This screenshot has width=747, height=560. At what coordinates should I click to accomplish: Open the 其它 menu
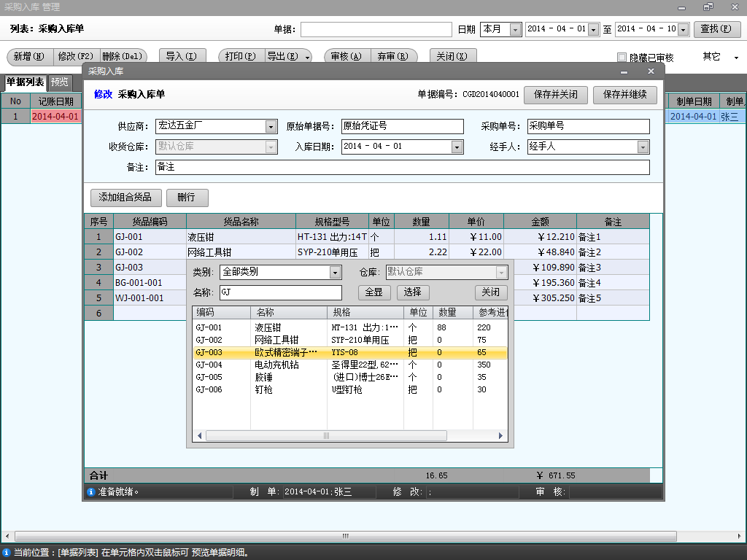click(x=720, y=57)
